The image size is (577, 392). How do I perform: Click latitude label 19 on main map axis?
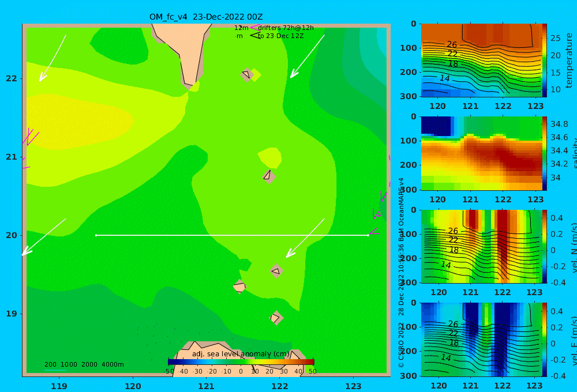click(12, 314)
